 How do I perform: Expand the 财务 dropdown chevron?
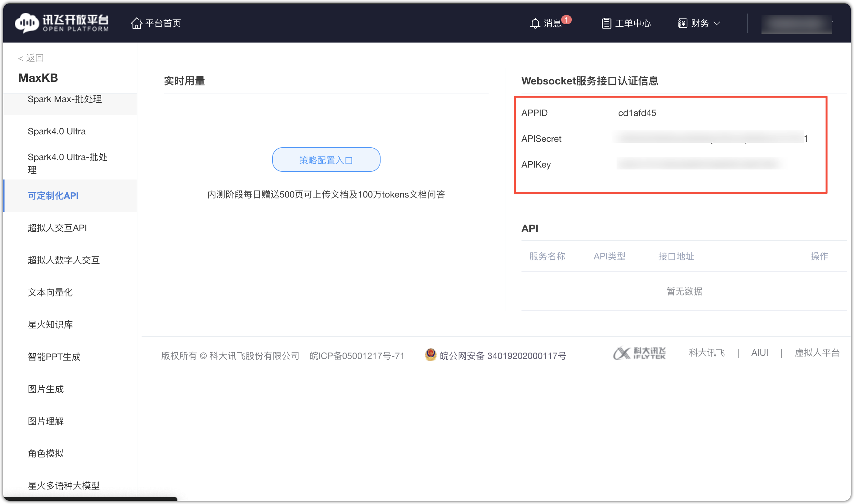pos(717,24)
